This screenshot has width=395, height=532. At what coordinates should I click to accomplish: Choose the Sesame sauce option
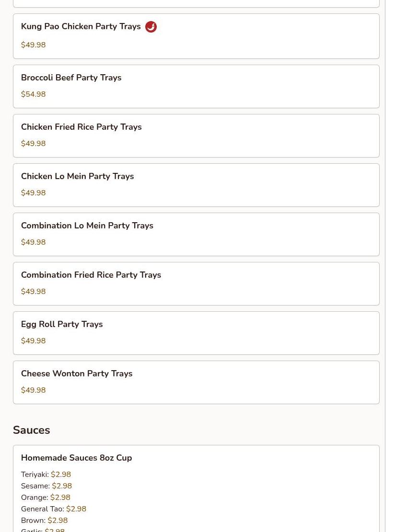[x=46, y=486]
